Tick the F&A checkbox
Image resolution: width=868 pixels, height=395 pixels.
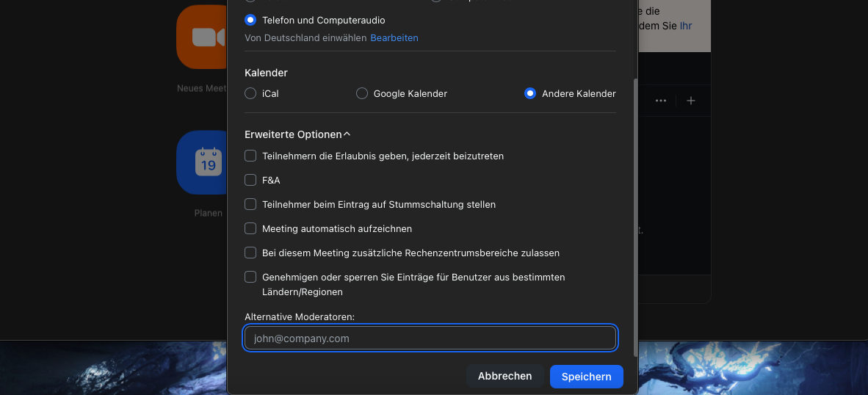250,181
